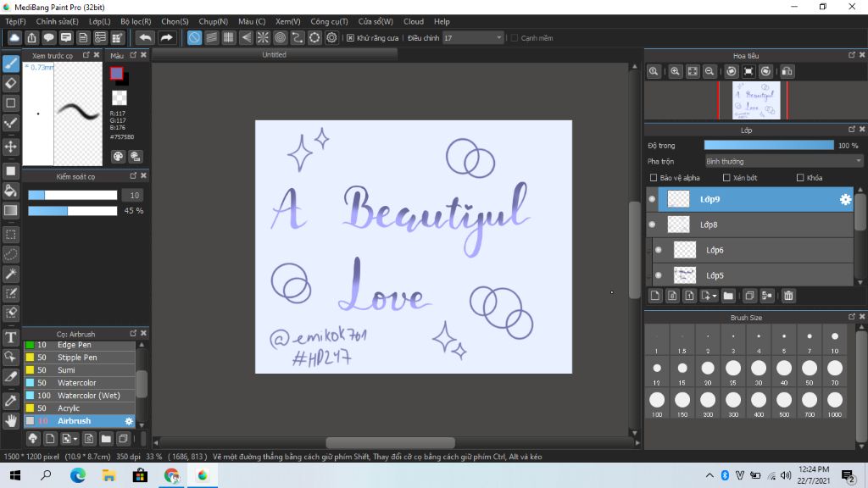Viewport: 868px width, 488px height.
Task: Click the foreground color swatch
Action: point(116,73)
